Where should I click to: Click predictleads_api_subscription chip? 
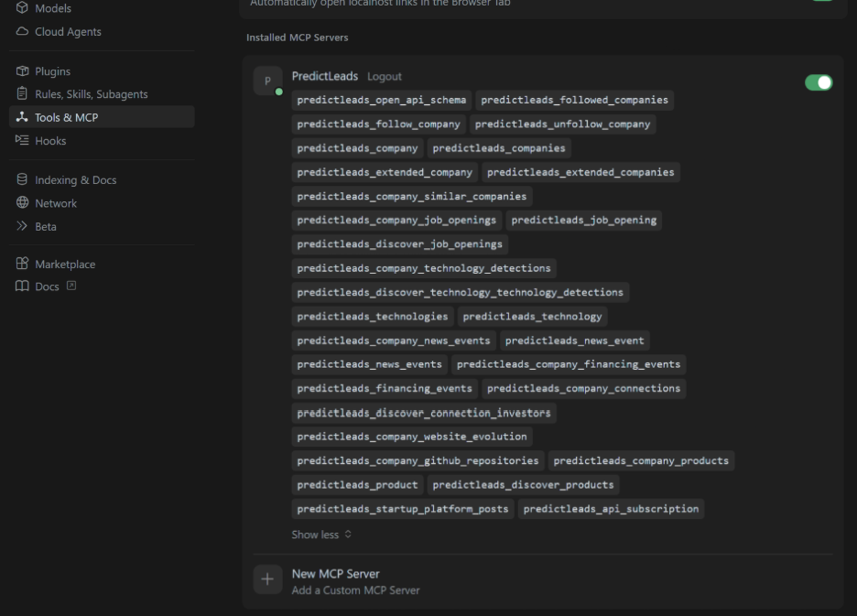(x=611, y=509)
